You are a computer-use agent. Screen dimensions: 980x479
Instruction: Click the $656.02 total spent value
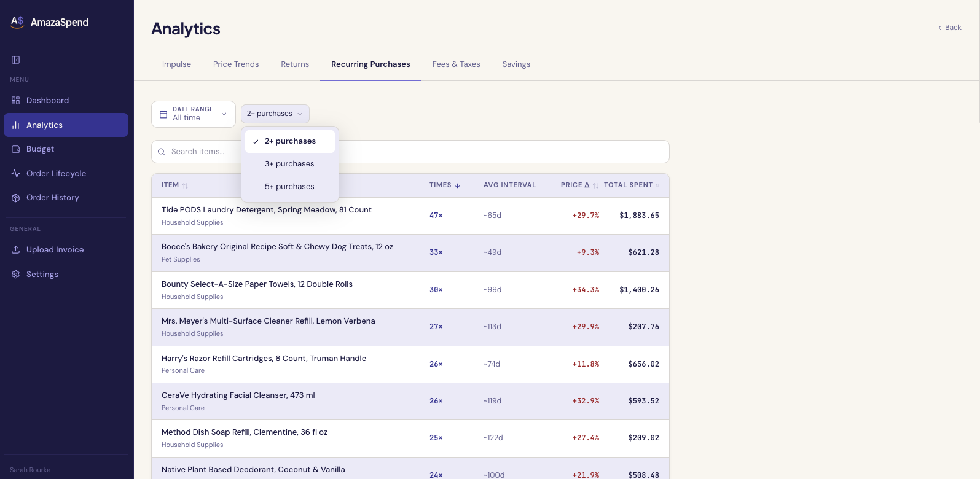click(x=643, y=364)
